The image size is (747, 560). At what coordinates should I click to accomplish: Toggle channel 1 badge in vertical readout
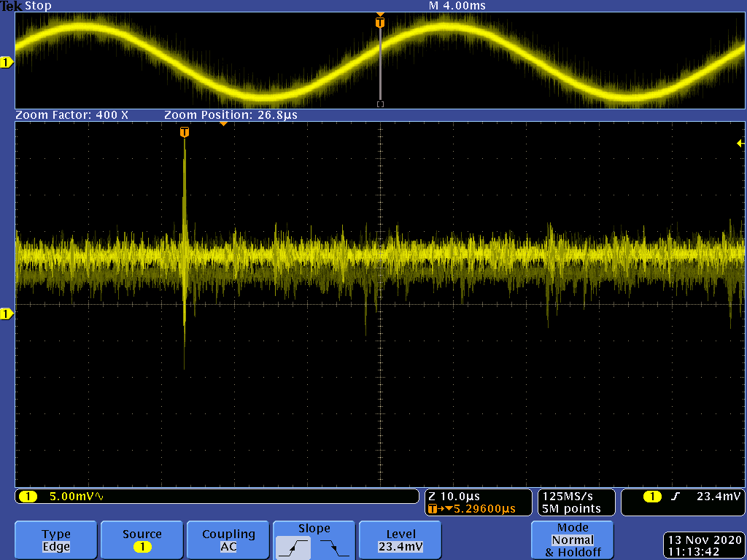[x=28, y=497]
